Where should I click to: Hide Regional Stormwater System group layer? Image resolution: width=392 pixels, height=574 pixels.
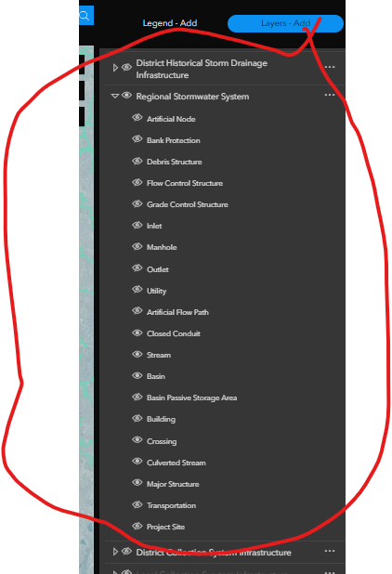tap(126, 96)
